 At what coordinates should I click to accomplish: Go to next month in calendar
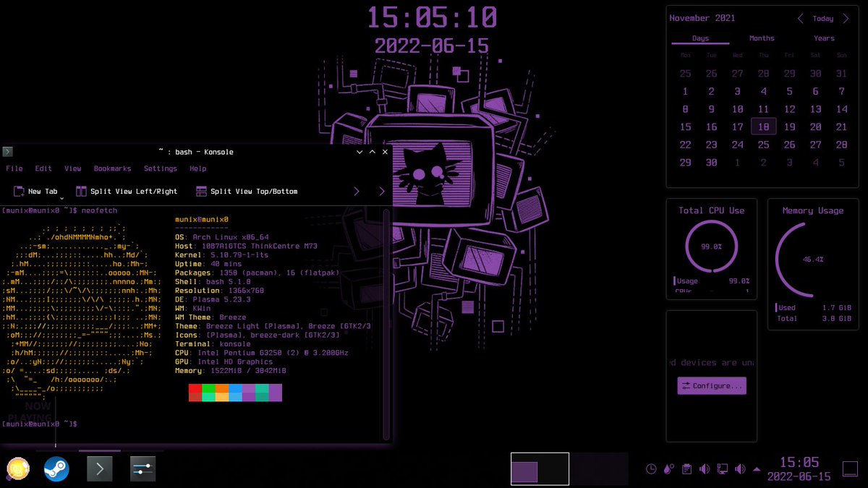click(x=848, y=19)
